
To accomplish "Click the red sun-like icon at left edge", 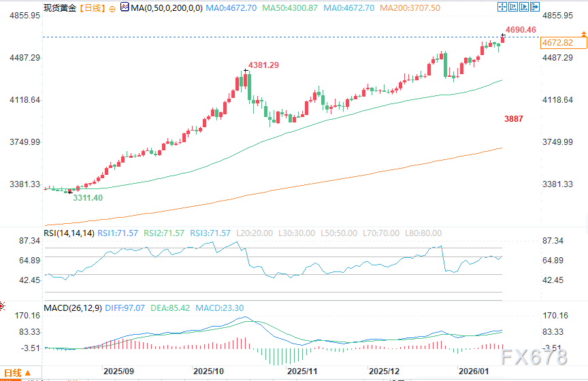I will 2,306.
